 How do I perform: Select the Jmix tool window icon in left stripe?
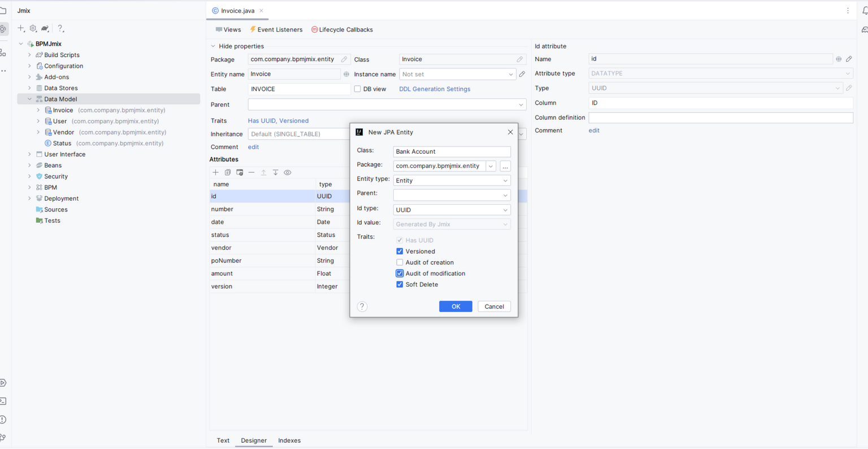coord(3,29)
